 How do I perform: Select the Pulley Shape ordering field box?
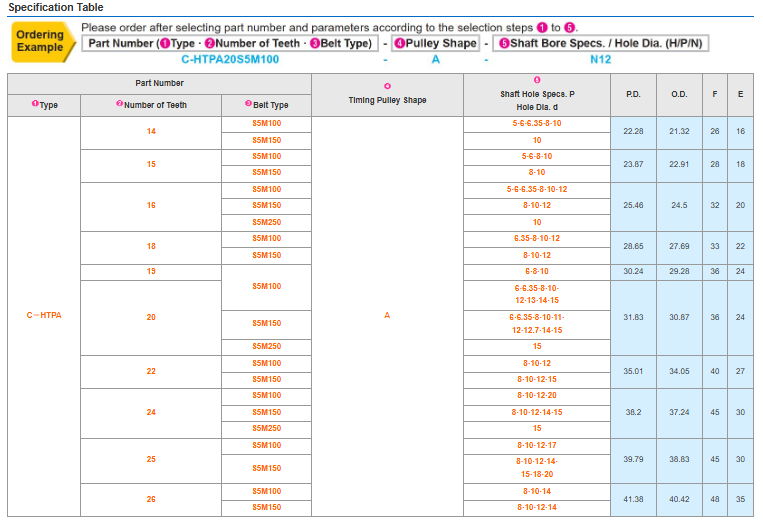coord(436,43)
